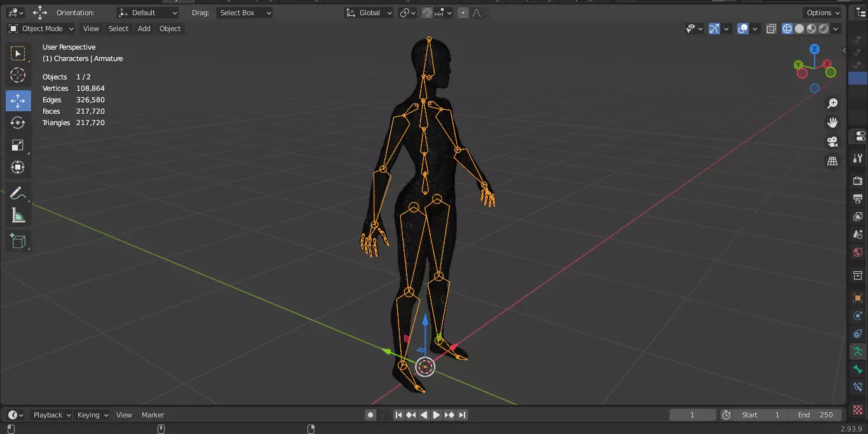Toggle Use Preview Range stopwatch icon

[x=726, y=415]
